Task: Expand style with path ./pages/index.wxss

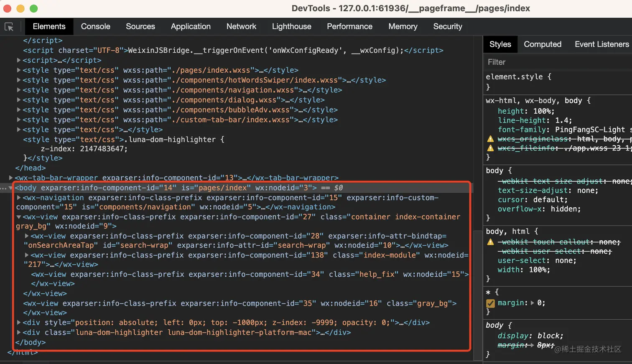Action: pos(19,70)
